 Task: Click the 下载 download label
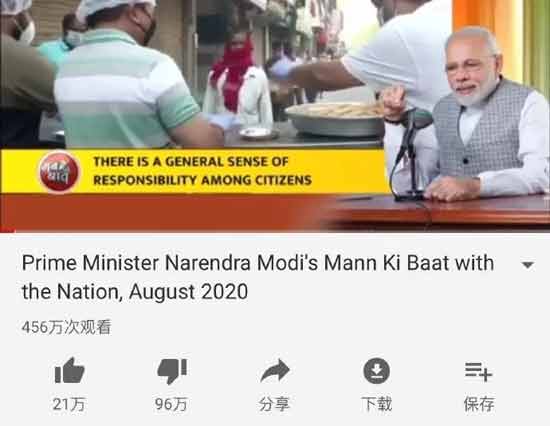point(377,404)
